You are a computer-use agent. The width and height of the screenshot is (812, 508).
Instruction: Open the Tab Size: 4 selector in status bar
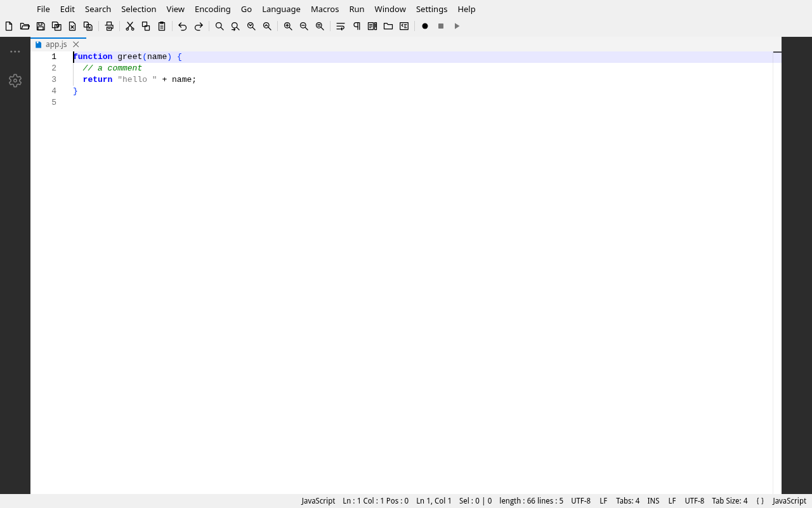[x=730, y=501]
